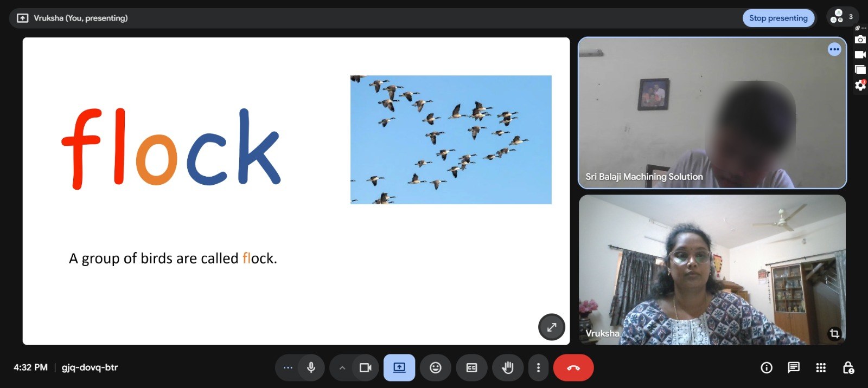Click the 4:32 PM time display
The width and height of the screenshot is (868, 388).
[30, 367]
